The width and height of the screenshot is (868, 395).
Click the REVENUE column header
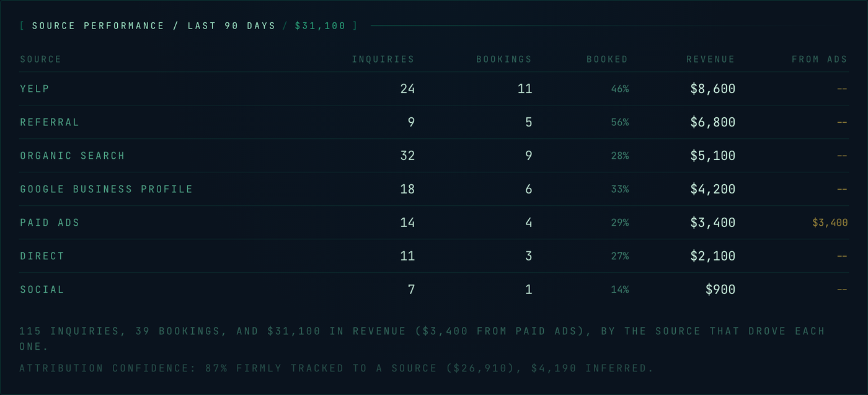pyautogui.click(x=711, y=60)
